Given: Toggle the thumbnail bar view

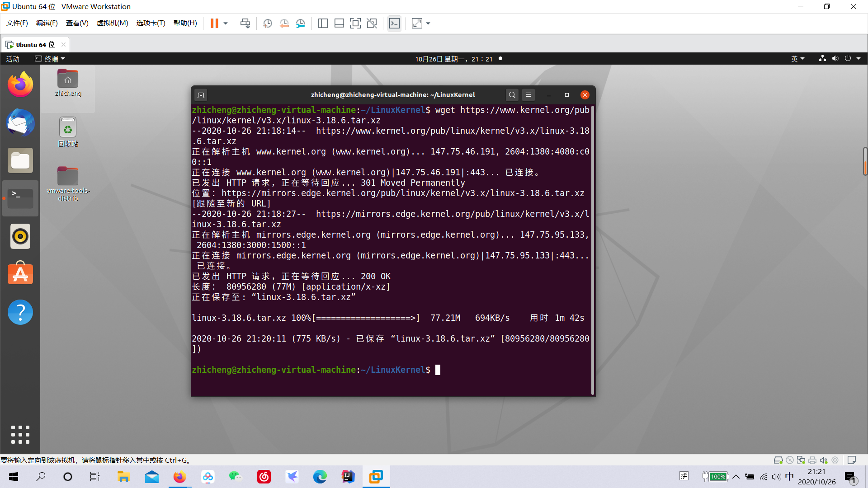Looking at the screenshot, I should coord(339,23).
